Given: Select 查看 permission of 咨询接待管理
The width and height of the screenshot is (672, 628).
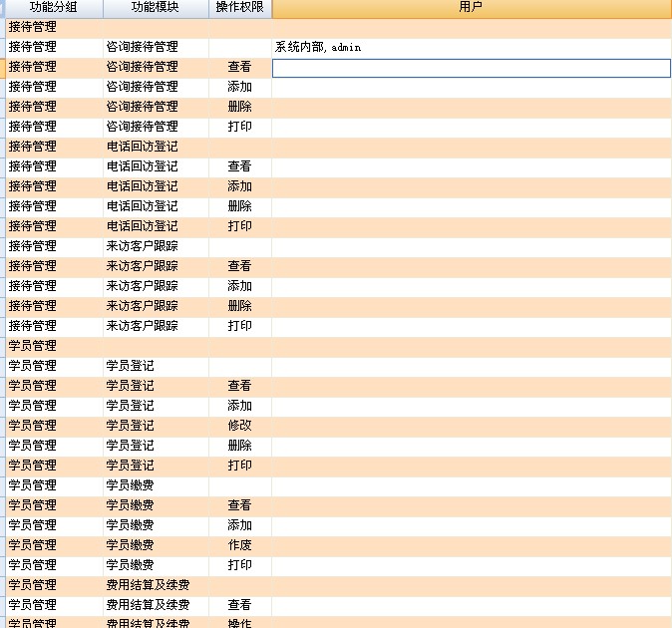Looking at the screenshot, I should 240,67.
